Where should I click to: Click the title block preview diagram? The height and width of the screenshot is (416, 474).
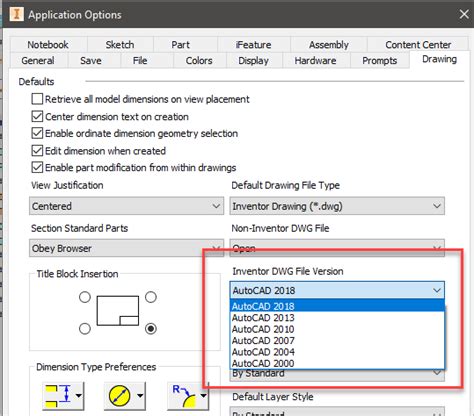pyautogui.click(x=118, y=311)
